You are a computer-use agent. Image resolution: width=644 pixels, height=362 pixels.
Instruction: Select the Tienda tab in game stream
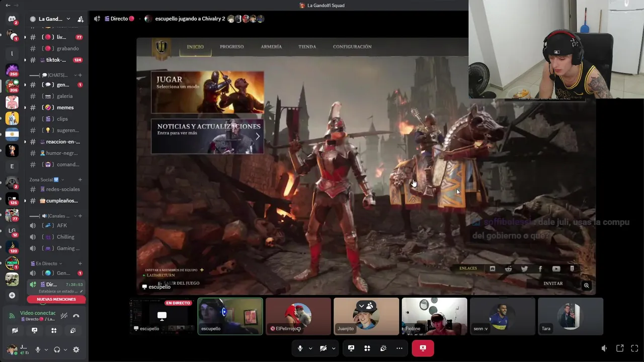tap(307, 47)
